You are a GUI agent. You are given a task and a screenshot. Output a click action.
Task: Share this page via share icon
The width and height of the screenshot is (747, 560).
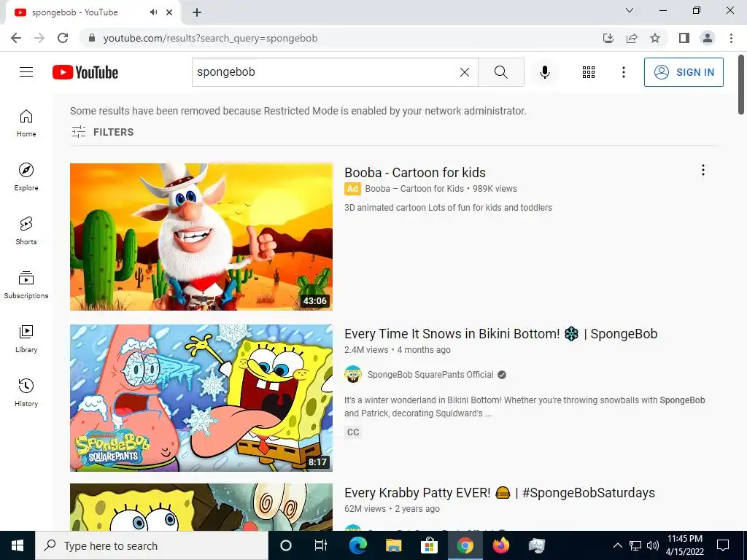tap(632, 38)
